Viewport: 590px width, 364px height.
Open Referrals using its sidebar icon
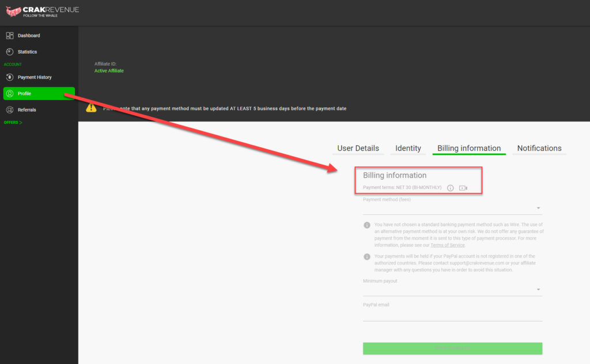click(10, 109)
